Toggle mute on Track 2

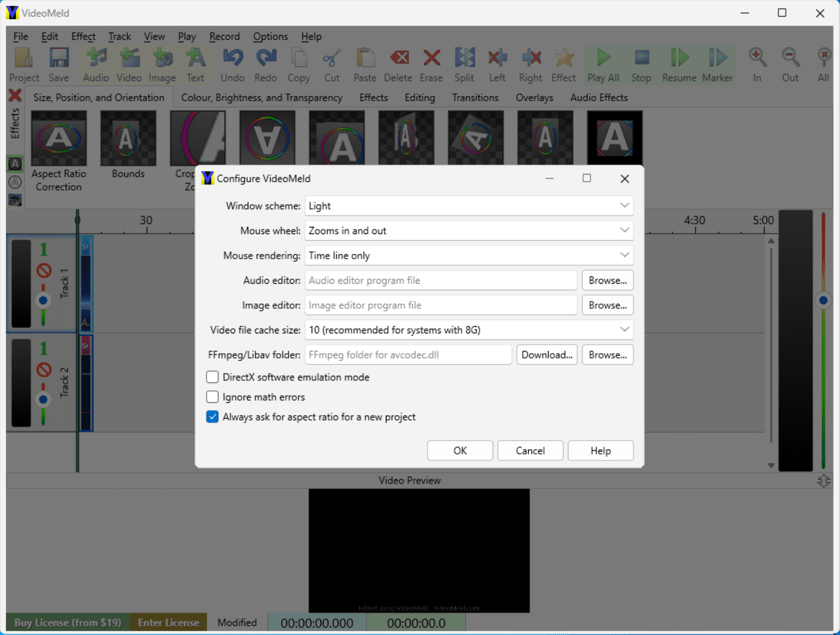(x=44, y=369)
